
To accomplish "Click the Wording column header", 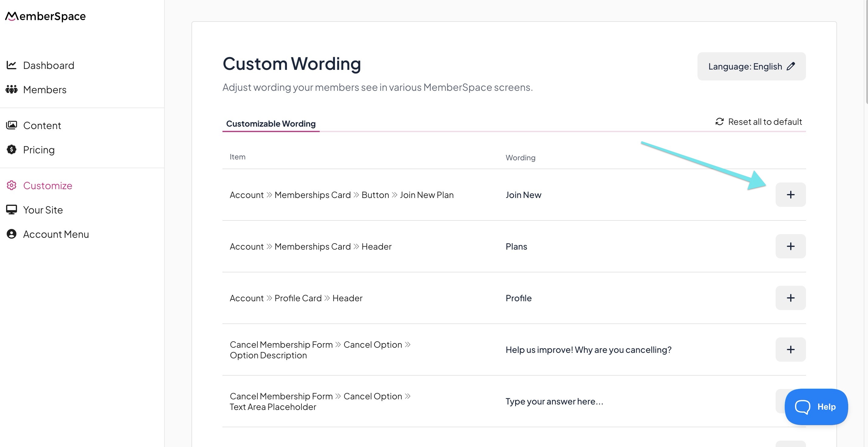I will point(520,157).
